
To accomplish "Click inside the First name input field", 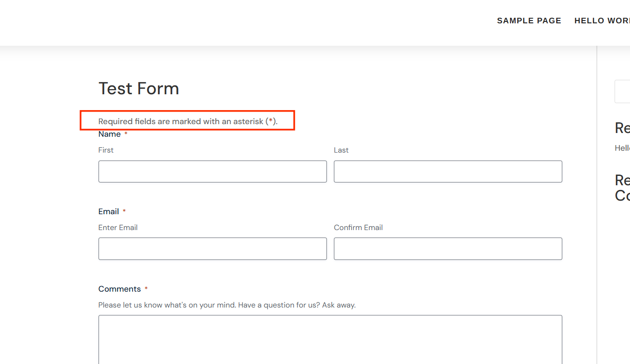I will click(x=212, y=171).
